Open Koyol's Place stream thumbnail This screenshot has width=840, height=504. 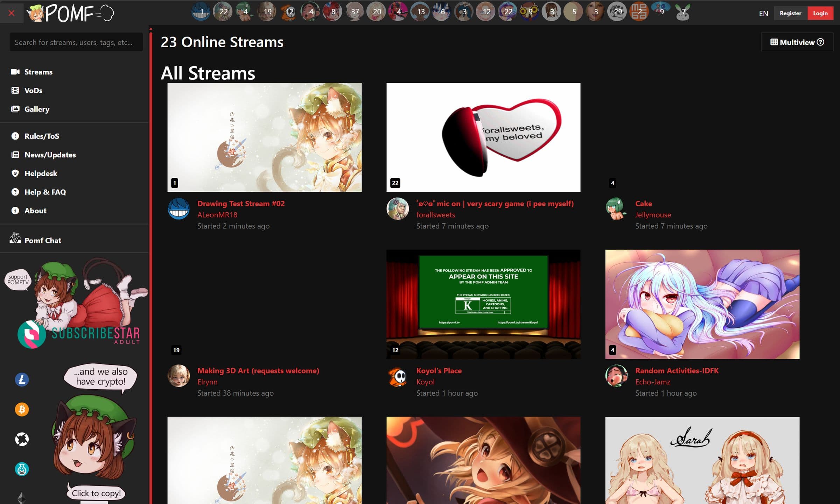coord(483,304)
